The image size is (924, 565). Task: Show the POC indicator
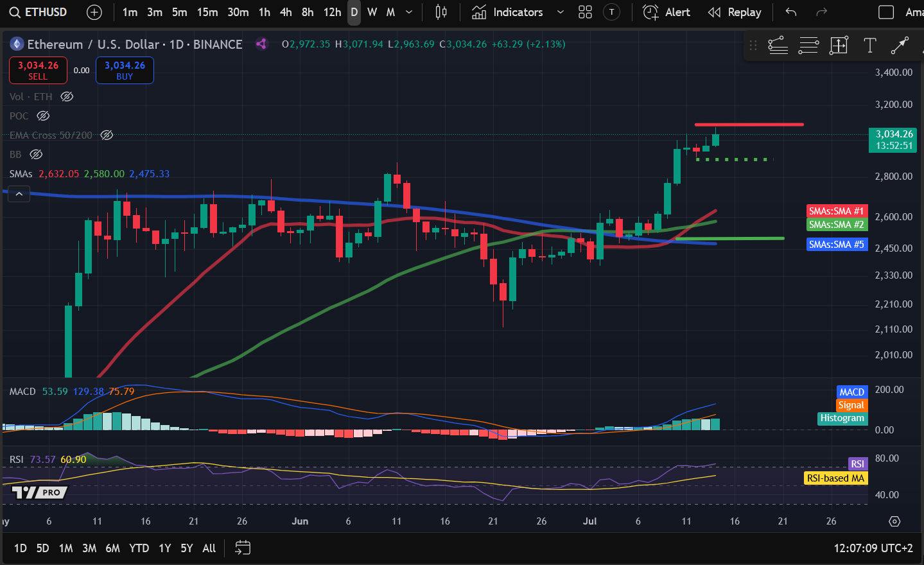(x=43, y=116)
